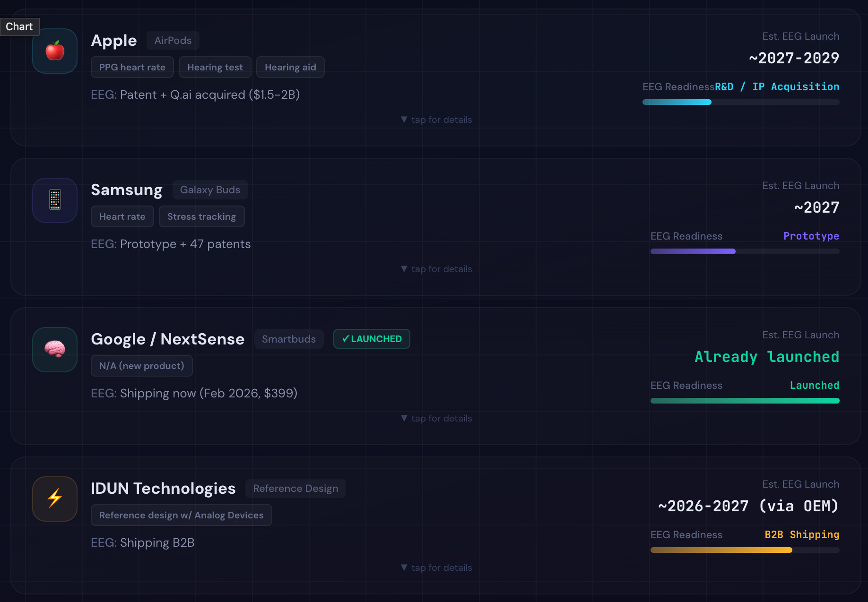Click the Apple red apple icon

coord(55,51)
